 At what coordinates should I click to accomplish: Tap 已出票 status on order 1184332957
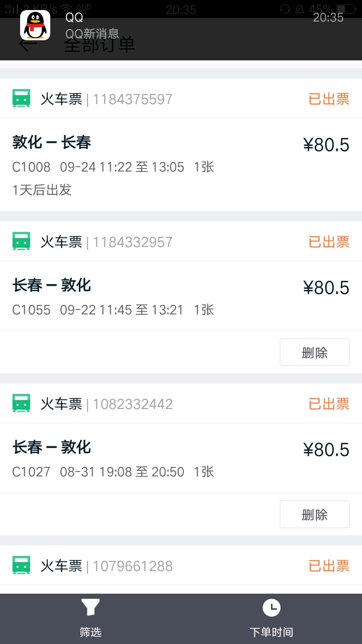pos(329,242)
